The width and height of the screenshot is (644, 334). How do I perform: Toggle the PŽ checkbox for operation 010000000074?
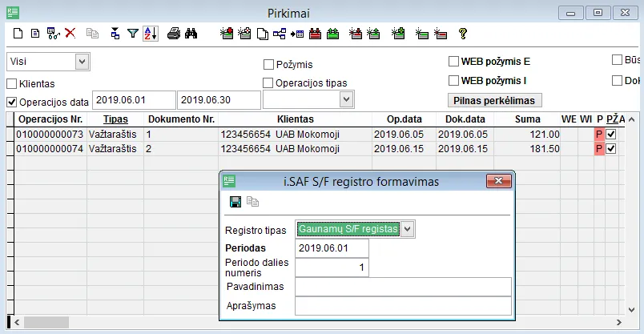(x=611, y=149)
